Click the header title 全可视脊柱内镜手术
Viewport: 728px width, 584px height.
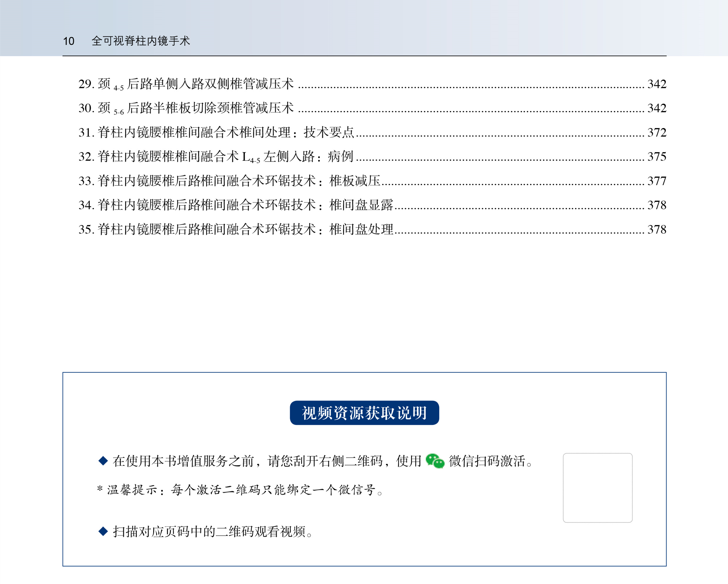[141, 41]
